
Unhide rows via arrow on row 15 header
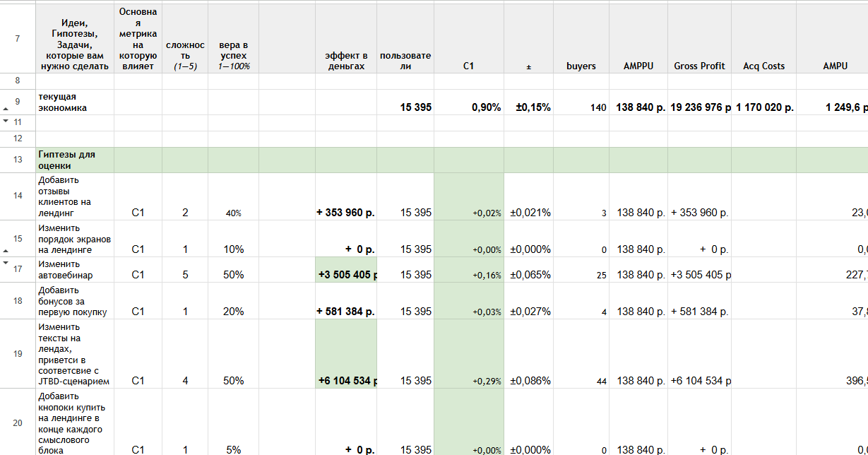(x=6, y=251)
